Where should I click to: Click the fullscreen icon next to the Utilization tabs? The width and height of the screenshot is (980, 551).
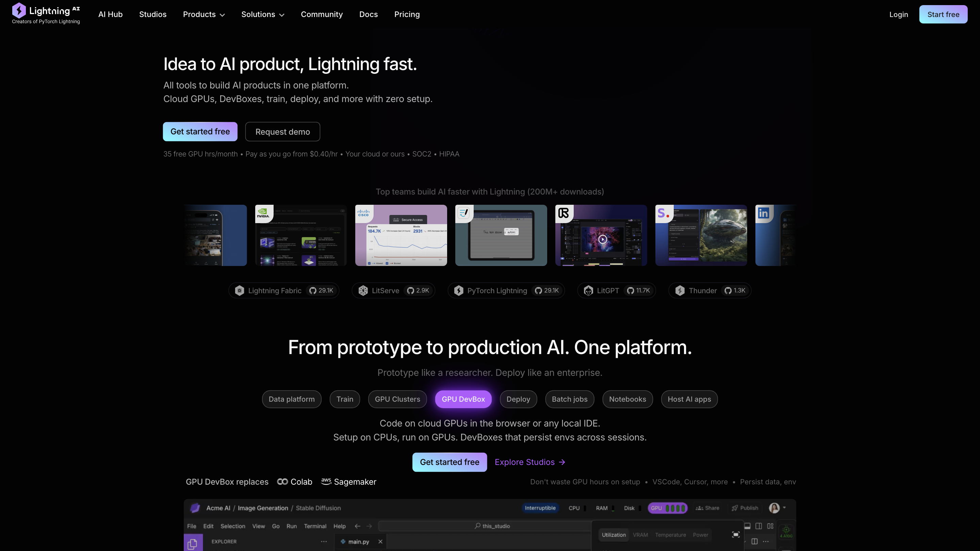click(x=736, y=535)
